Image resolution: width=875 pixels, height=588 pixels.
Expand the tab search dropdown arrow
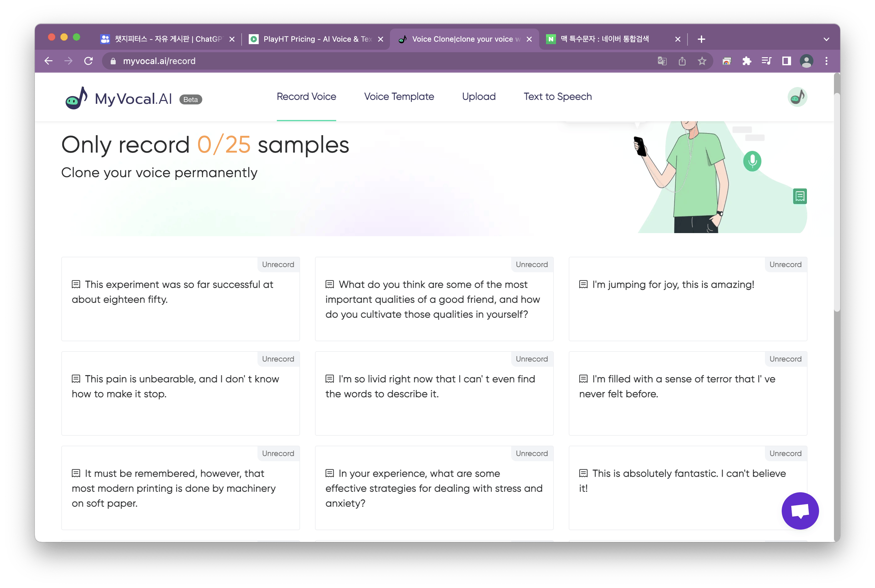pos(826,39)
